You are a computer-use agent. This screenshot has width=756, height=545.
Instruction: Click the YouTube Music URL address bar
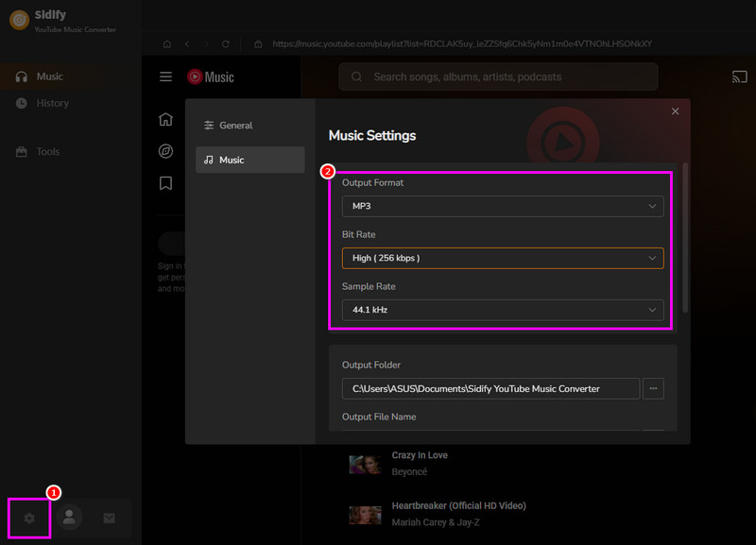(462, 43)
